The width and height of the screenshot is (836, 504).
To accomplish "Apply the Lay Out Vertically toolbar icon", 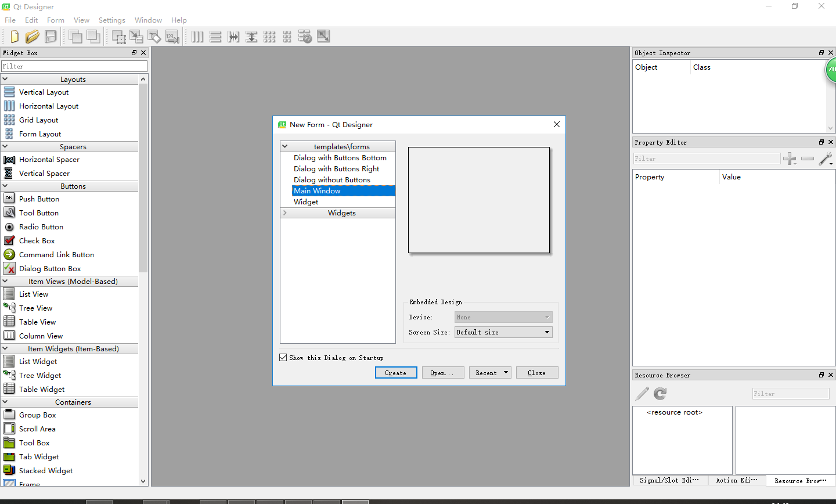I will pyautogui.click(x=215, y=36).
